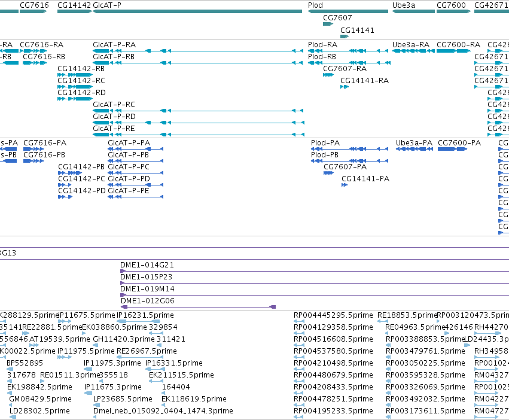
Task: Select the CG14142-RC transcript
Action: point(75,87)
